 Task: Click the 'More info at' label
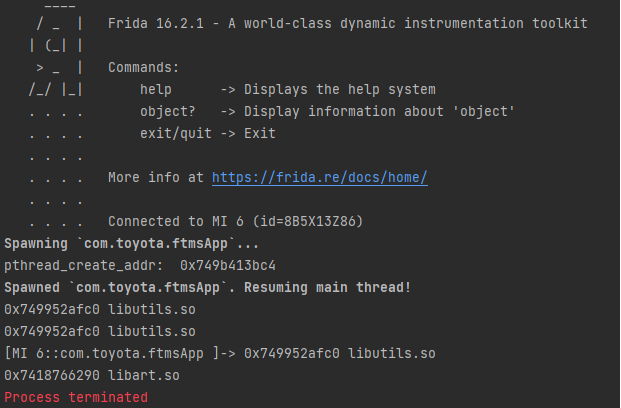tap(156, 178)
